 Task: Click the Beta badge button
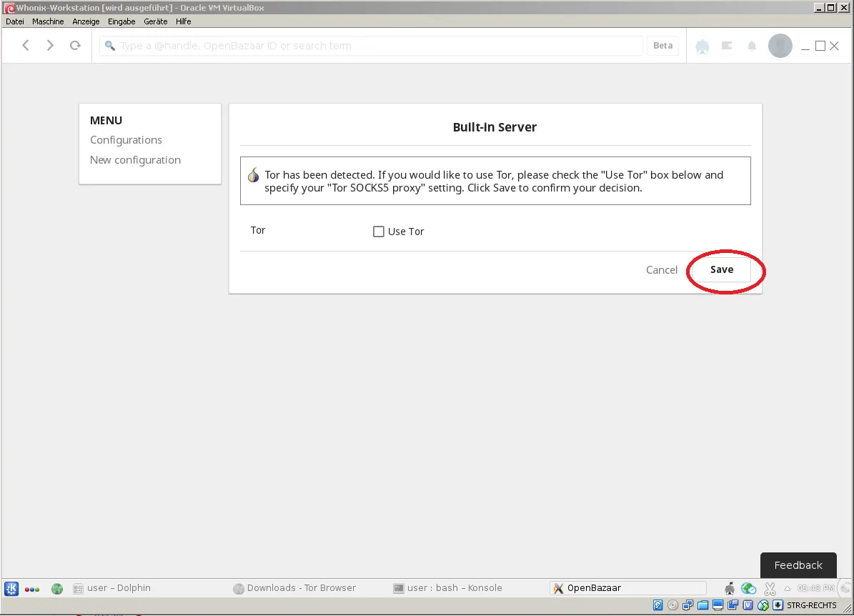[662, 46]
